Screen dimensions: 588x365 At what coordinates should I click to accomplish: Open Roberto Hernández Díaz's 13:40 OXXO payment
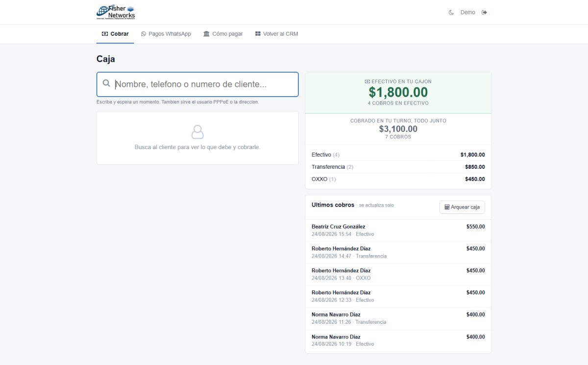pos(398,274)
